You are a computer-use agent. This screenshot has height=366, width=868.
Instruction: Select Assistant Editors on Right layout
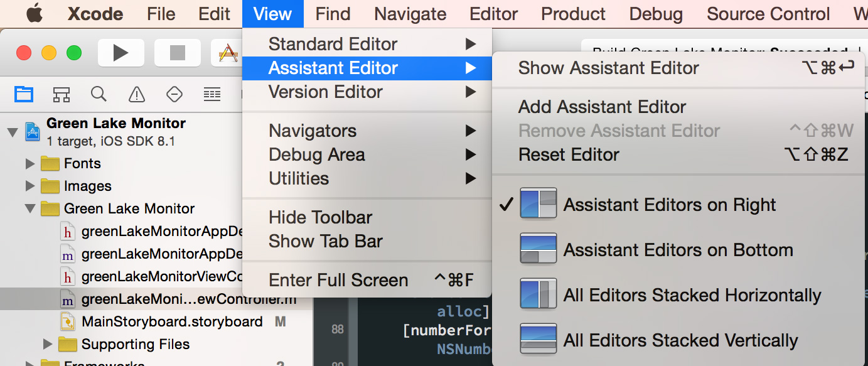click(669, 205)
